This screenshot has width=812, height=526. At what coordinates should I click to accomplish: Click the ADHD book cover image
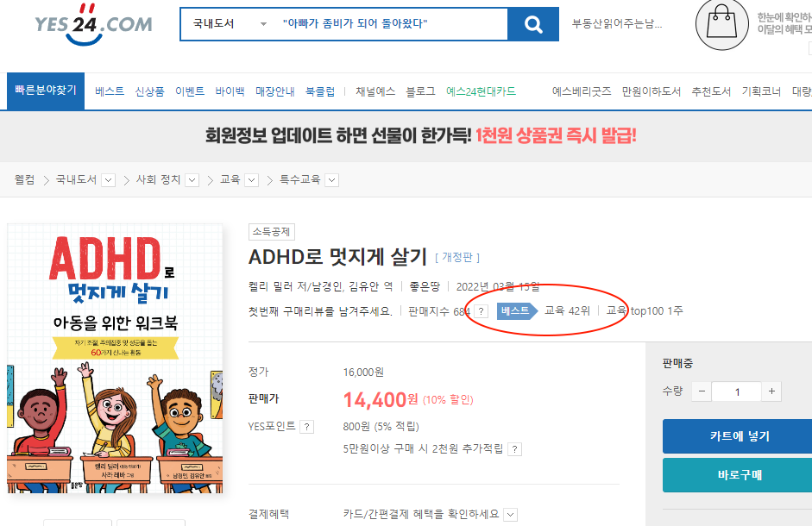115,358
